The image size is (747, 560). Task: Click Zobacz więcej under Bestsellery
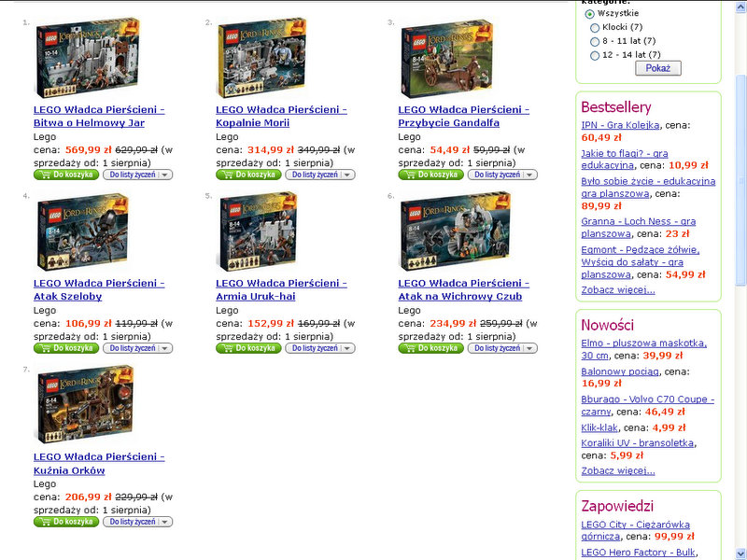click(x=618, y=289)
